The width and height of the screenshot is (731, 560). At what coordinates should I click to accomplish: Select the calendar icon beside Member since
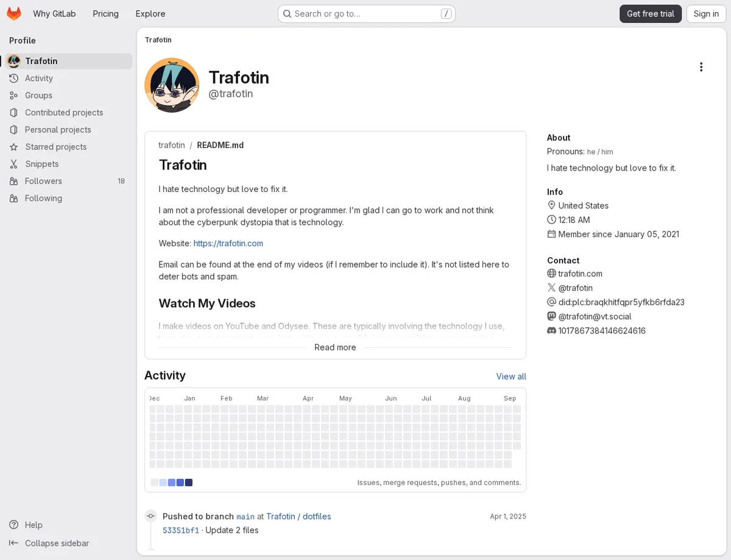point(551,234)
